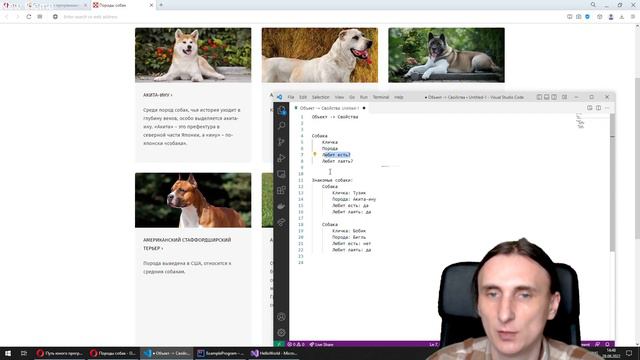This screenshot has height=360, width=640.
Task: Click the split editor right icon
Action: pos(598,108)
